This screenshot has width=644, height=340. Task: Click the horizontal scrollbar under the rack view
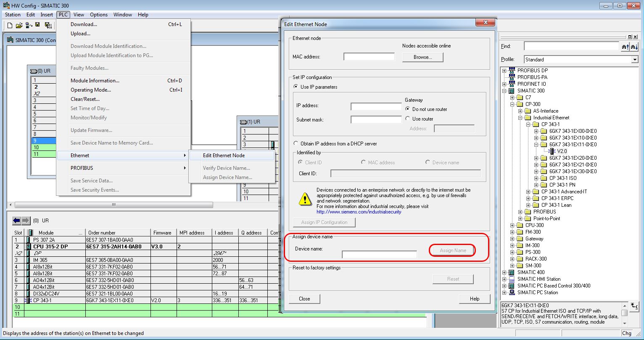113,205
